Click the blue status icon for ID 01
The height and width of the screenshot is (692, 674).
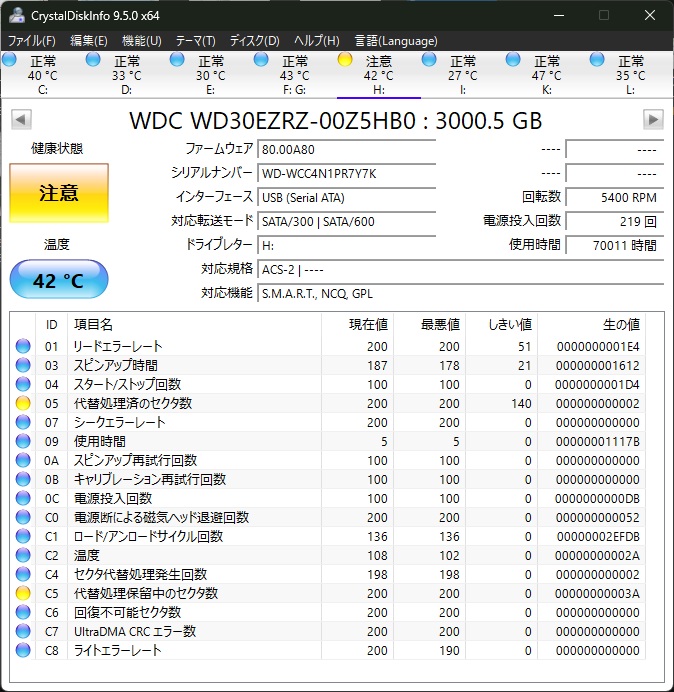click(23, 346)
